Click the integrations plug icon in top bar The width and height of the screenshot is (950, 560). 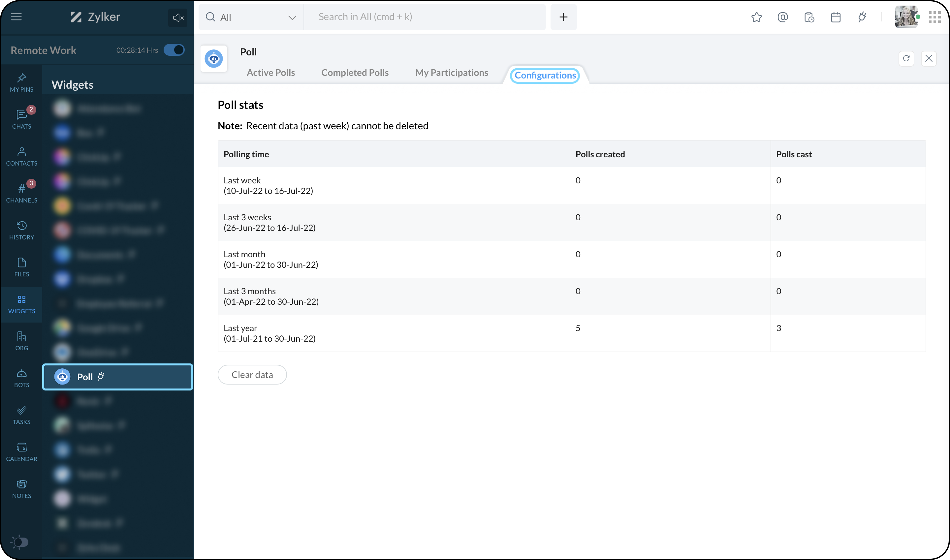pyautogui.click(x=862, y=17)
